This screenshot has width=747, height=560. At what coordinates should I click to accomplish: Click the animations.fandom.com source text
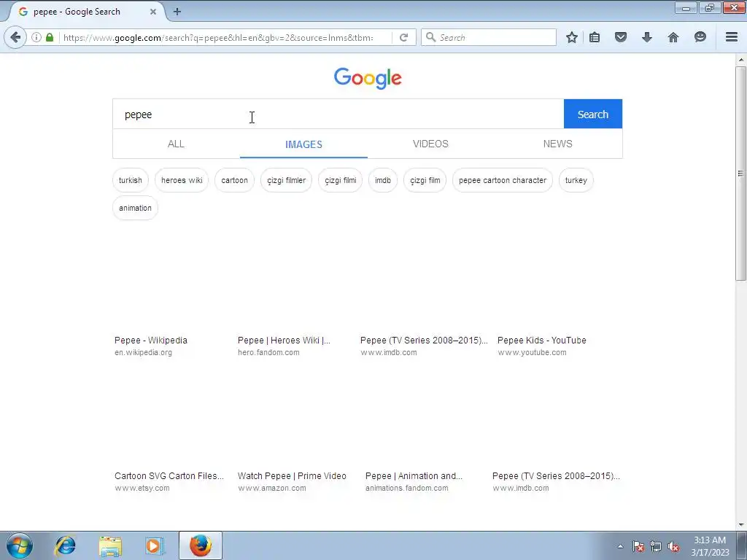407,488
